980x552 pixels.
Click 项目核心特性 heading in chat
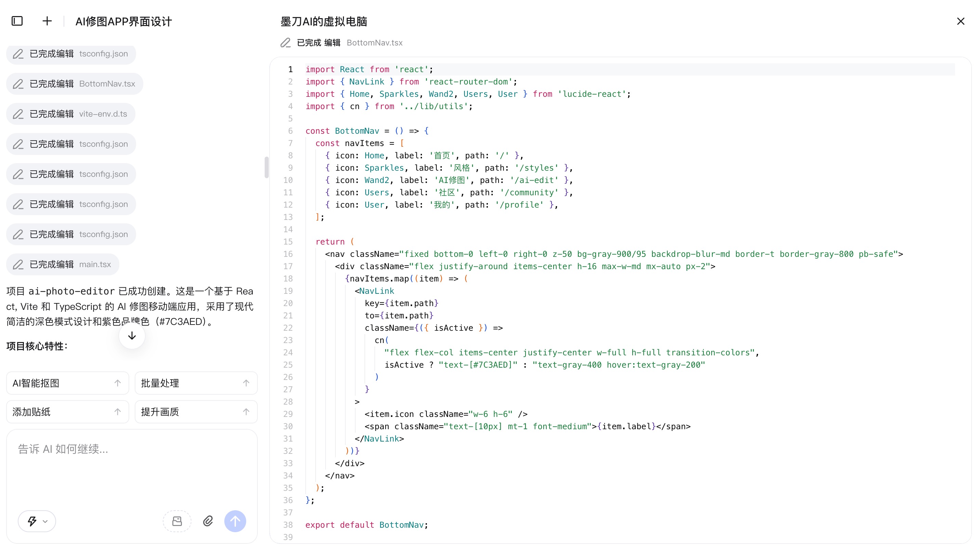pyautogui.click(x=37, y=346)
